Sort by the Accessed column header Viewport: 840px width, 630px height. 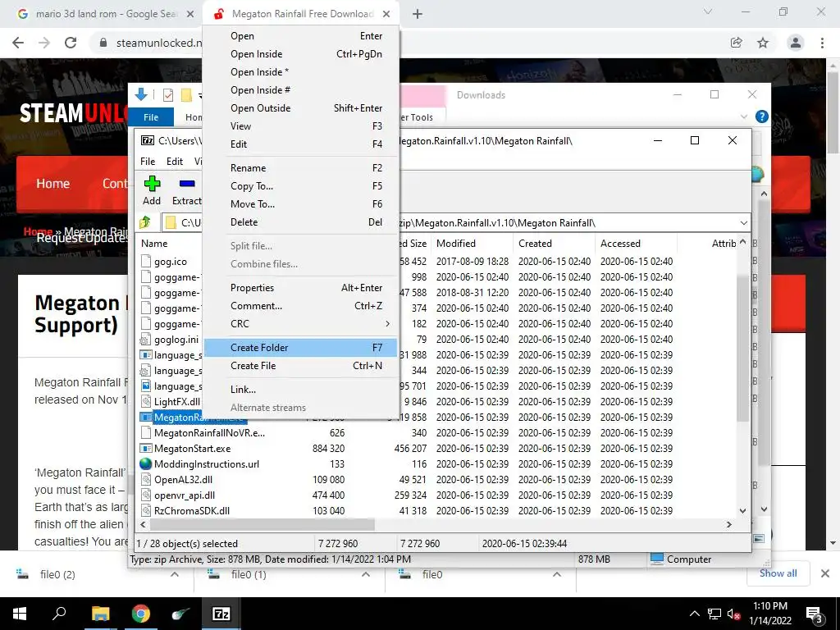click(x=636, y=243)
